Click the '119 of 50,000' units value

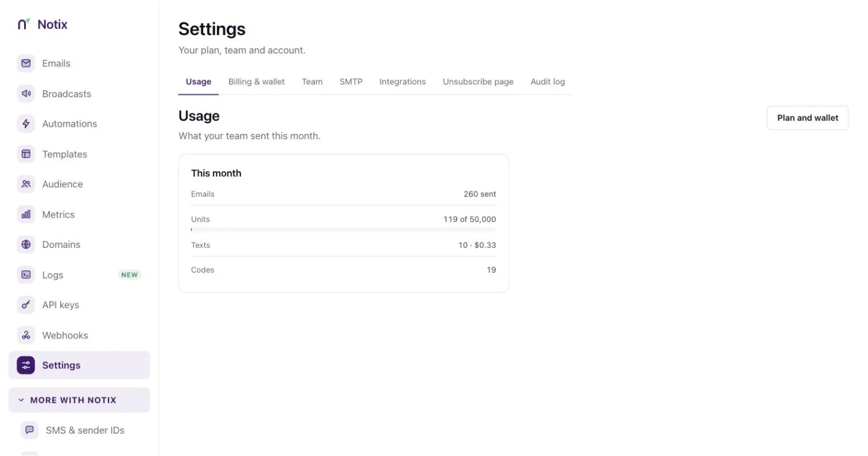pyautogui.click(x=470, y=219)
